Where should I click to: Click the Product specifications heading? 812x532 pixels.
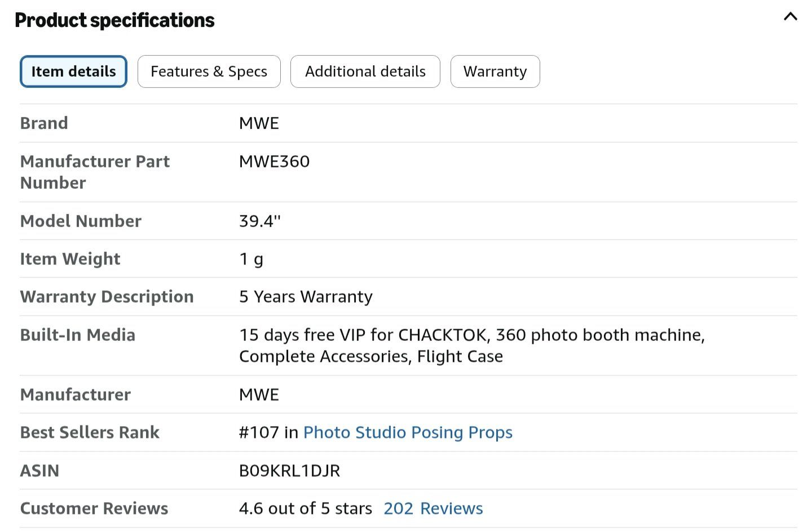point(114,20)
